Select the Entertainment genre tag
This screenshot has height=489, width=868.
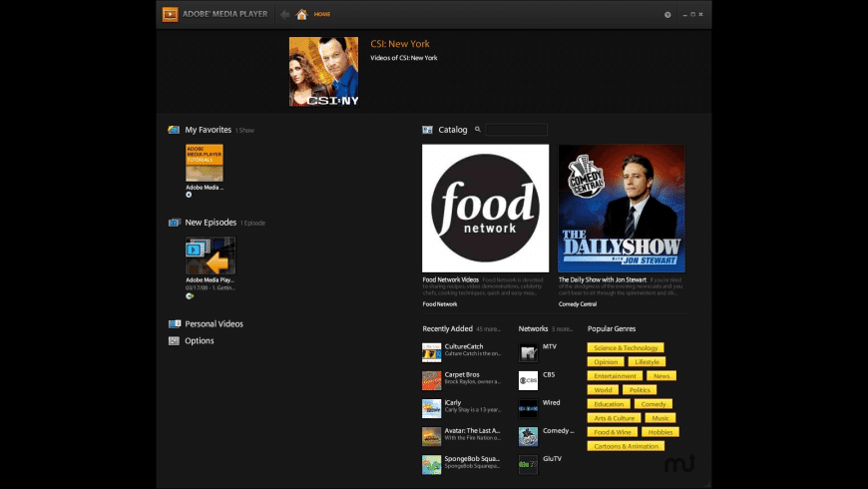[615, 376]
